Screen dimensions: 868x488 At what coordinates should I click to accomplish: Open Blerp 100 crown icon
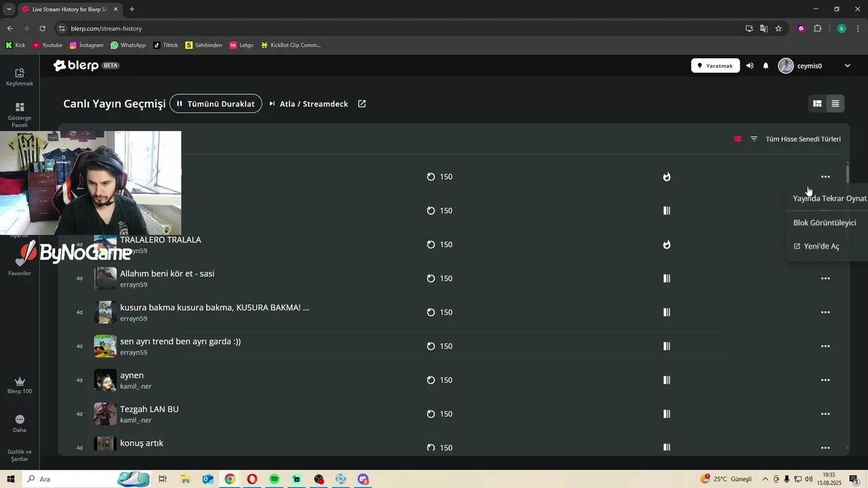(20, 385)
